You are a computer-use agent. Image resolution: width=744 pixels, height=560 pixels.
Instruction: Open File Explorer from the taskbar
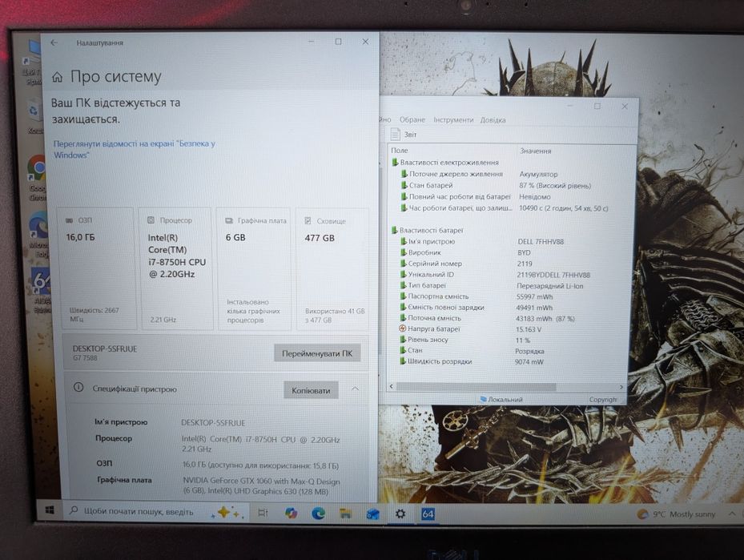[x=345, y=513]
